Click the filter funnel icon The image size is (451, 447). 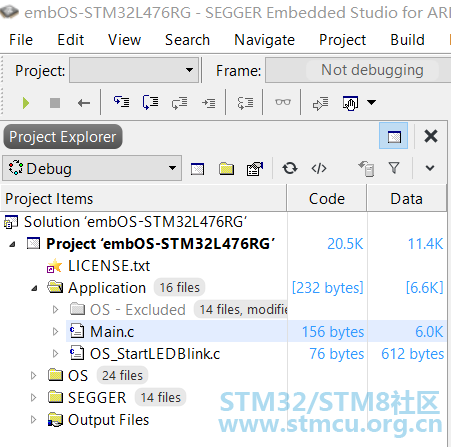[x=394, y=168]
